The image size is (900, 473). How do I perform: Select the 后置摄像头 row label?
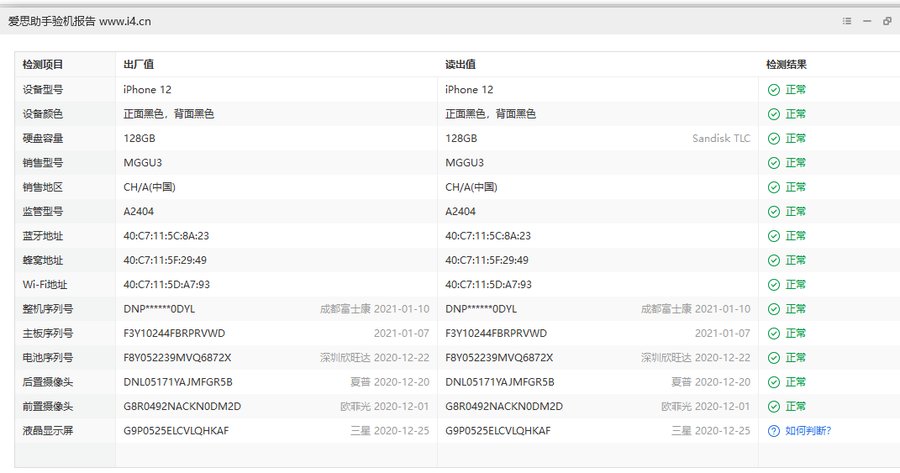48,382
